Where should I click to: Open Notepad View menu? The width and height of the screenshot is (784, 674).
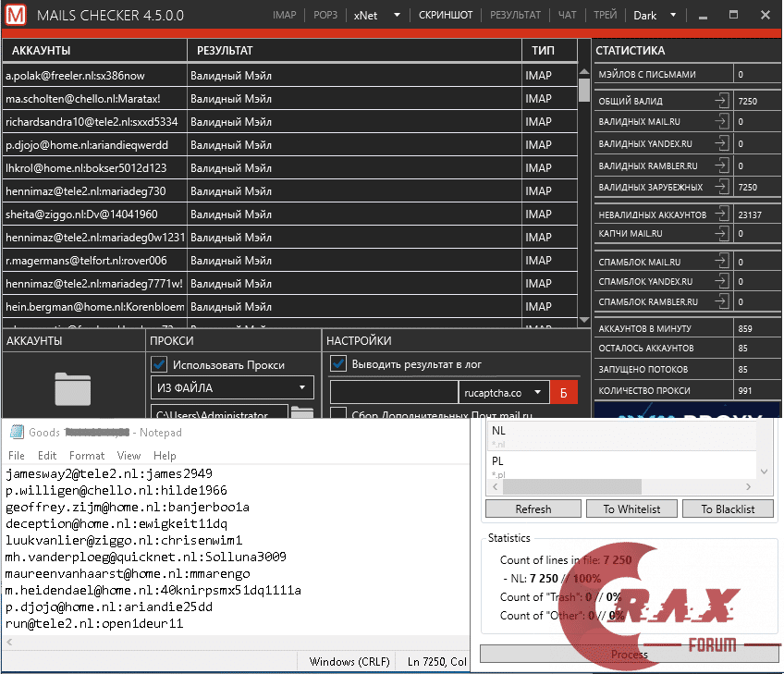[129, 456]
